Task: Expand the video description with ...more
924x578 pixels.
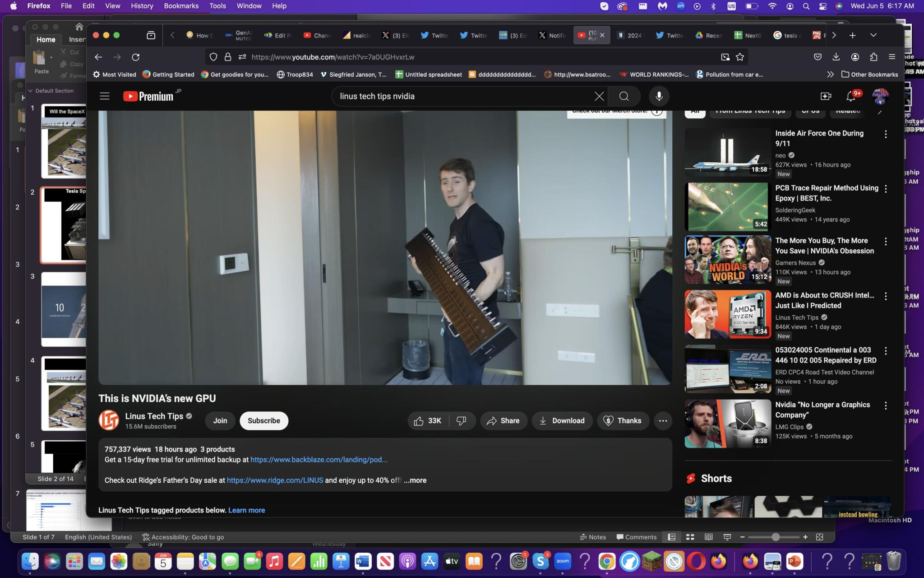Action: tap(415, 480)
